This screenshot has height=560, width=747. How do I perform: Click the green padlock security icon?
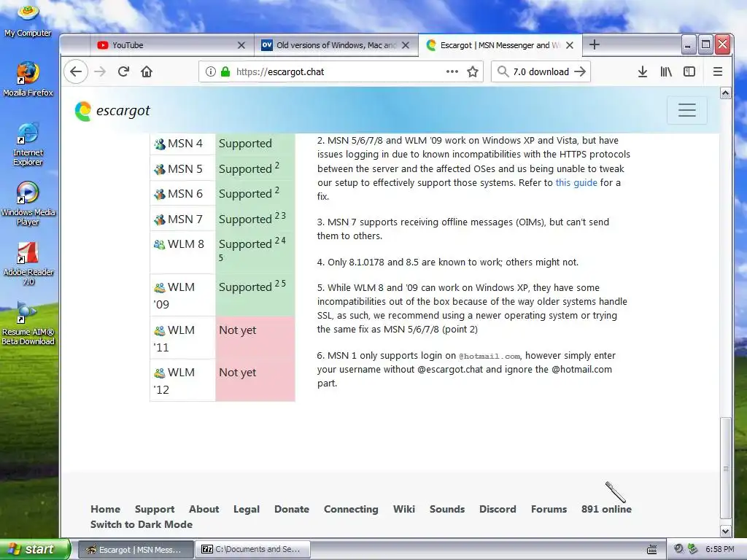pyautogui.click(x=225, y=72)
